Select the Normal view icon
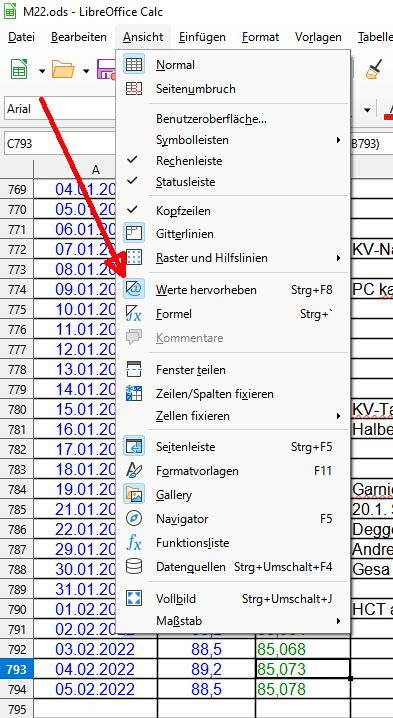Viewport: 393px width, 718px height. [134, 65]
